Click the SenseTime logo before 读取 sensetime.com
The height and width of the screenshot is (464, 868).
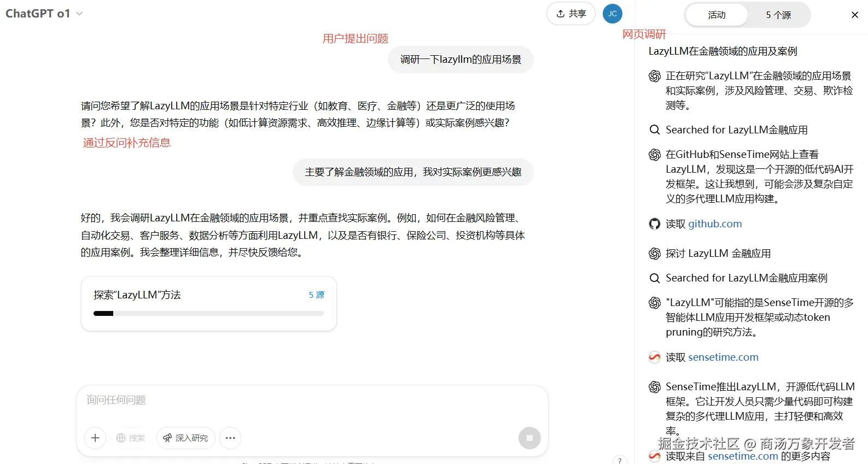(x=655, y=357)
